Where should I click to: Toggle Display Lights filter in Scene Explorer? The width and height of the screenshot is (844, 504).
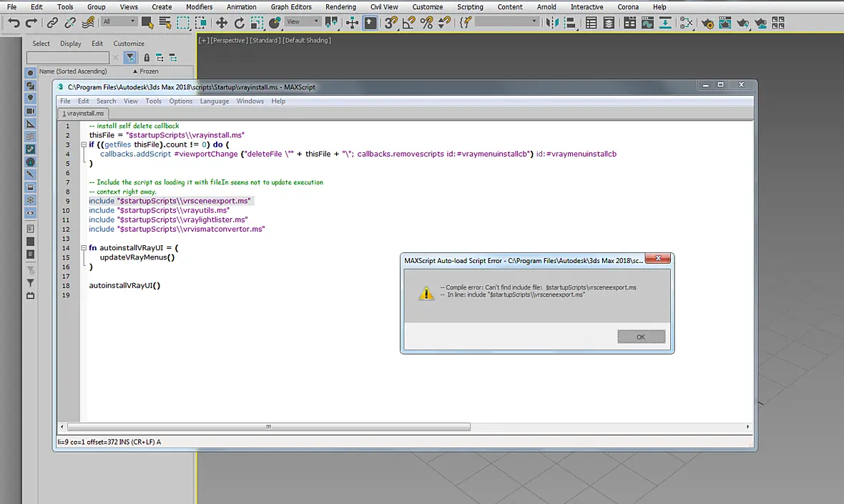coord(30,99)
